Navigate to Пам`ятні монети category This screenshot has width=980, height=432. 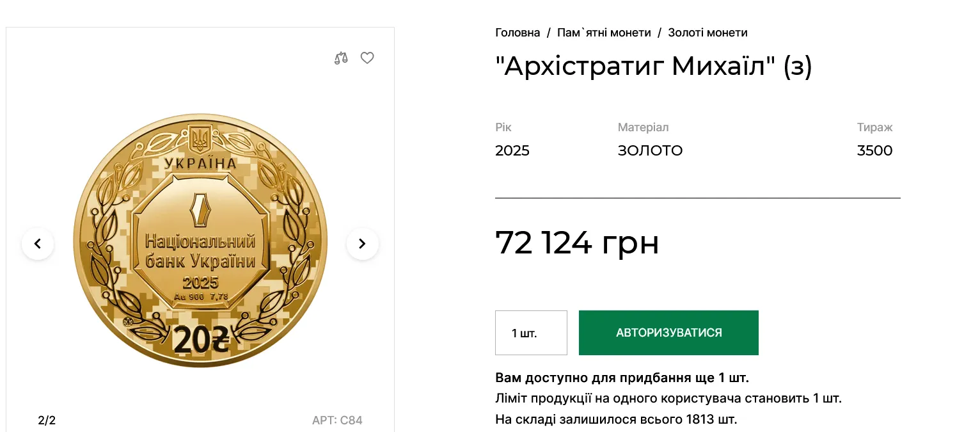tap(604, 32)
